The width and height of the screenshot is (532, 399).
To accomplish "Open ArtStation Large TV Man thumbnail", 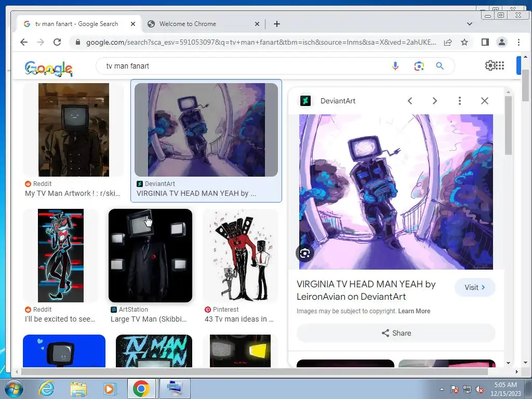I will coord(150,256).
